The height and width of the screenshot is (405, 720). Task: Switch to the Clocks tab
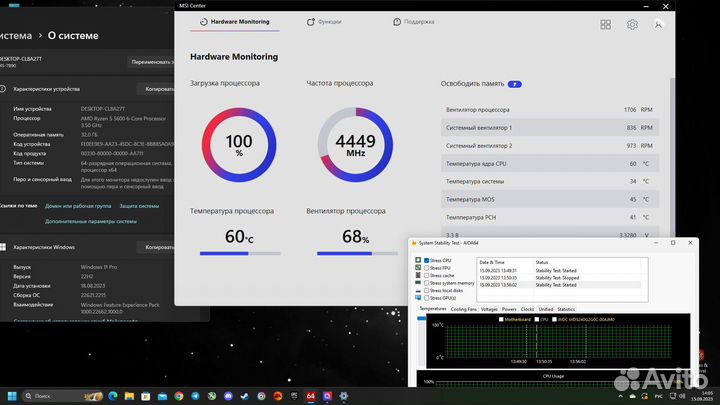click(527, 309)
